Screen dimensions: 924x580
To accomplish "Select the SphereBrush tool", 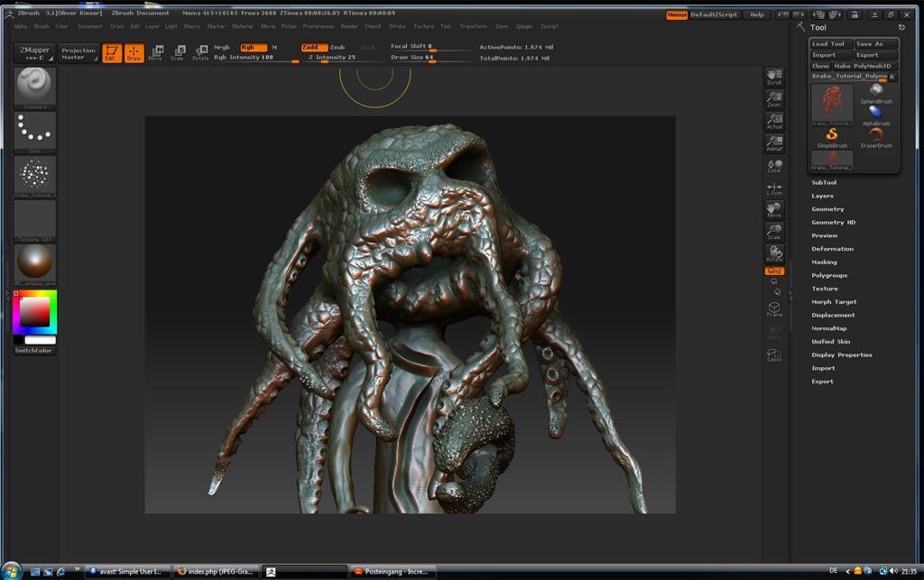I will tap(875, 92).
